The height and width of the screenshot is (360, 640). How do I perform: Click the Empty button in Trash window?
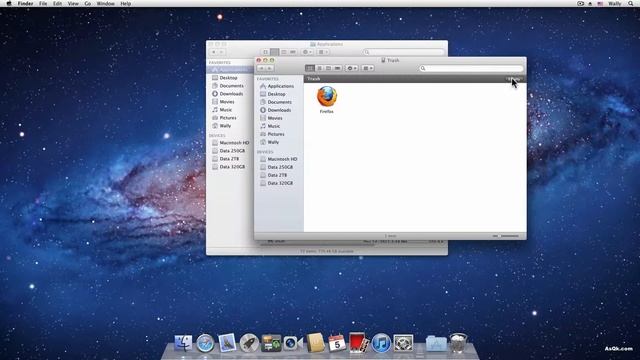click(x=514, y=78)
